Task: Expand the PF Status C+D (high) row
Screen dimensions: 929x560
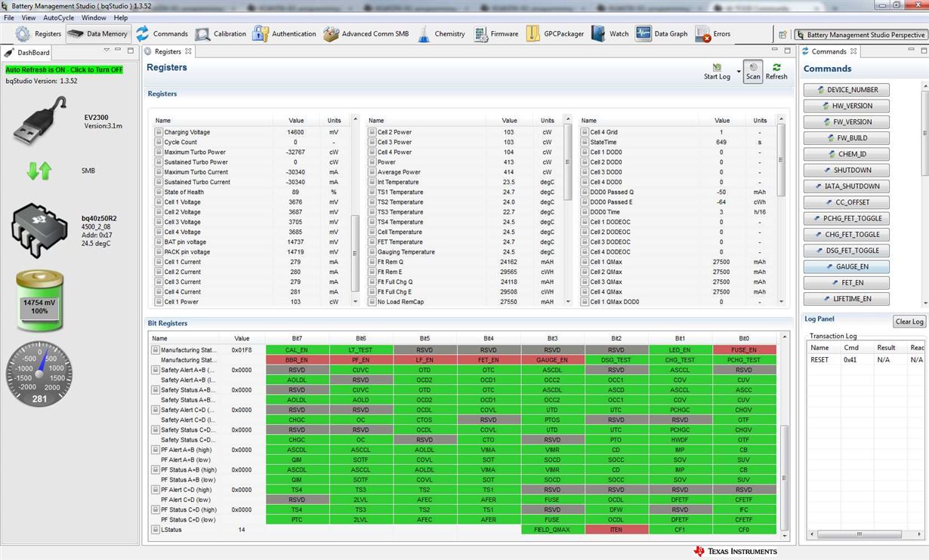Action: point(156,509)
